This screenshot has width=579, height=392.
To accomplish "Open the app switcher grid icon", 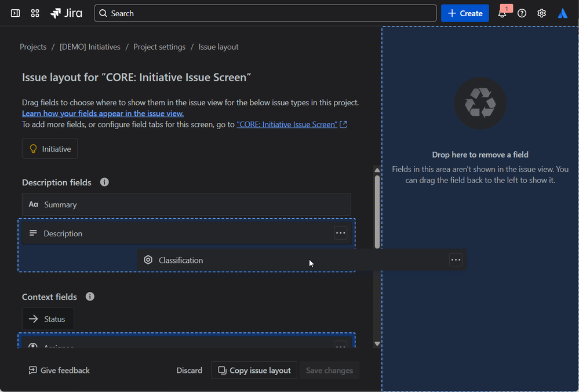I will [35, 13].
